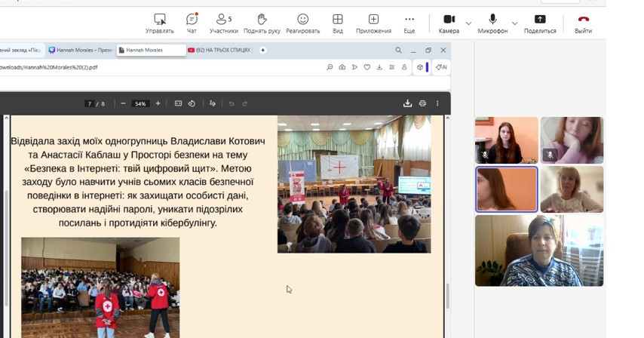Switch to the YouTube НА ТРЬОХ СПИЦЯХ tab
Screen dimensions: 644x338
click(x=220, y=50)
